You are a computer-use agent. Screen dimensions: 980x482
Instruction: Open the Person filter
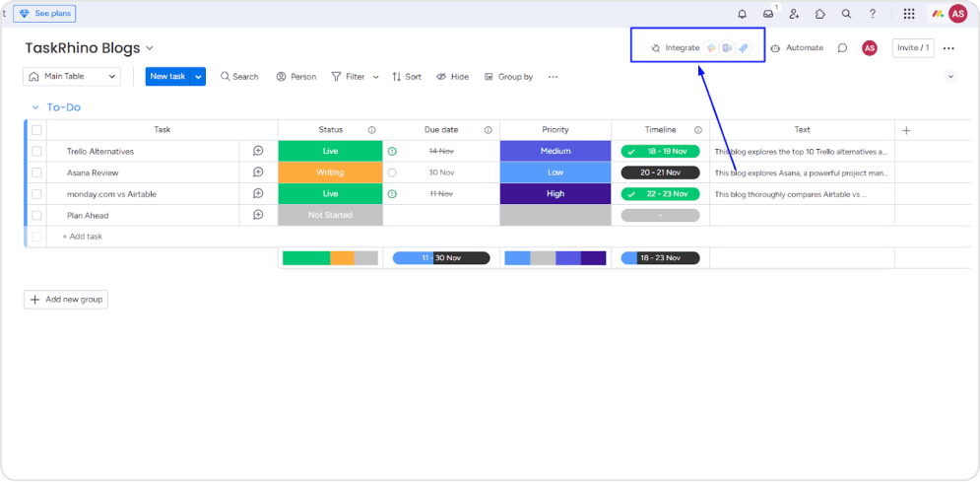296,77
